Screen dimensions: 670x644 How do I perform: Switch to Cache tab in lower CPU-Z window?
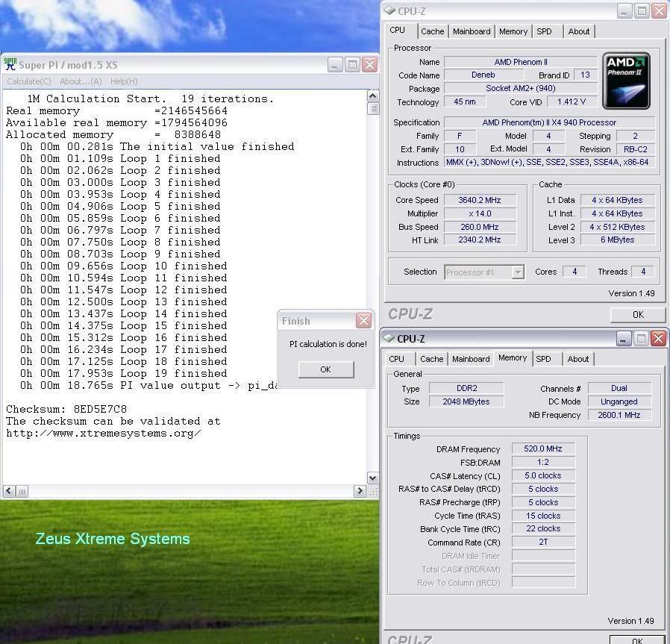pos(431,359)
